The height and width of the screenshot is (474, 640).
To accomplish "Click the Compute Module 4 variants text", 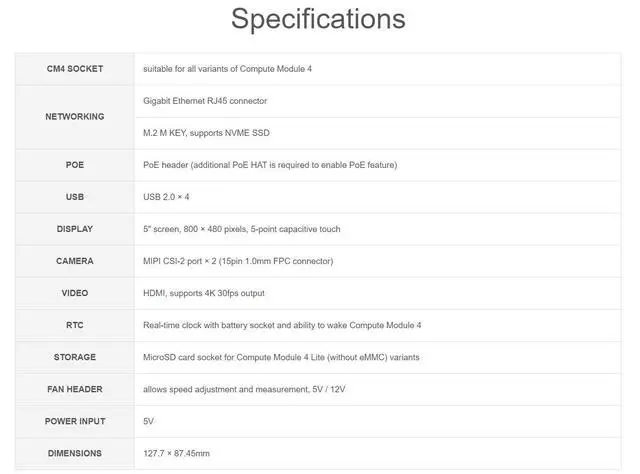I will click(x=227, y=69).
